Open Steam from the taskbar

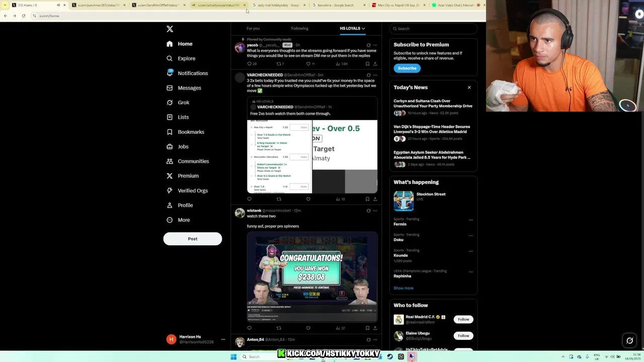tap(390, 357)
